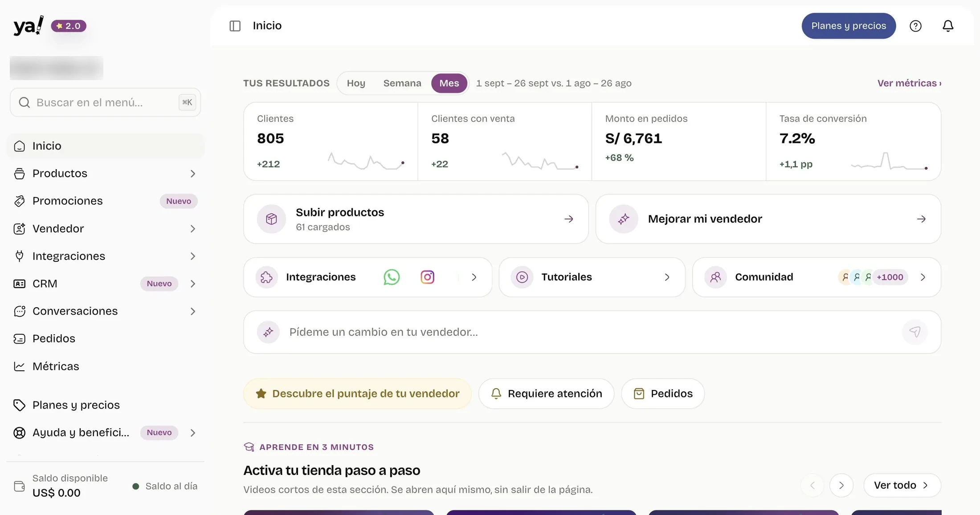
Task: Expand the Vendedor menu chevron
Action: [x=192, y=229]
